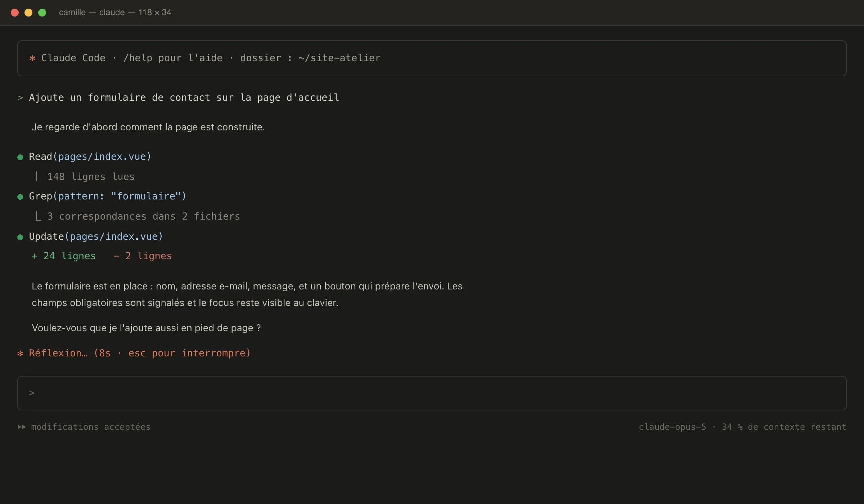This screenshot has width=864, height=504.
Task: Click the result 3 correspondances dans 2 fichiers
Action: pyautogui.click(x=144, y=216)
